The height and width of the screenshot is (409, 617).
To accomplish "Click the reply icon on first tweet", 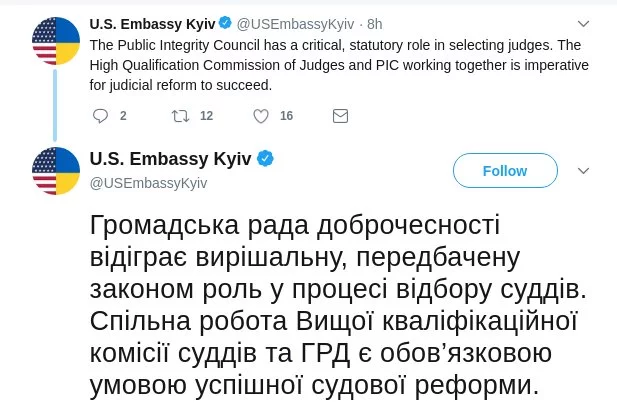I will [x=100, y=116].
